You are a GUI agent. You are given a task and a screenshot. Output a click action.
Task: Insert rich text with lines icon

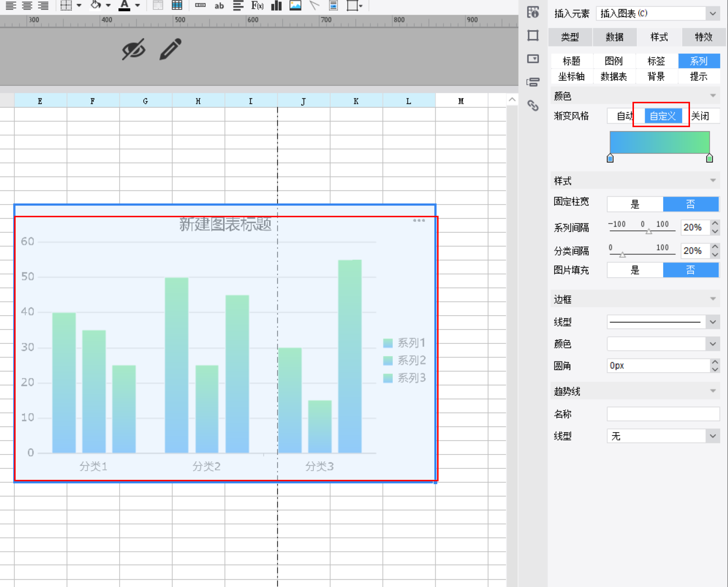[x=238, y=5]
